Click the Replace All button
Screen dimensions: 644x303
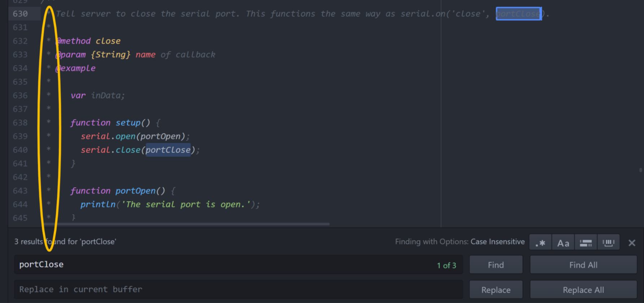click(583, 290)
